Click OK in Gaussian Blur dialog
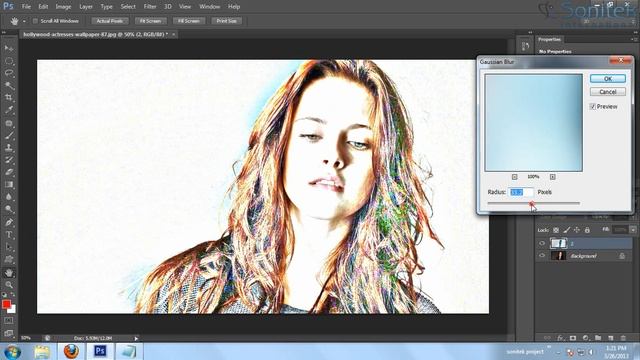This screenshot has width=640, height=360. click(x=608, y=79)
